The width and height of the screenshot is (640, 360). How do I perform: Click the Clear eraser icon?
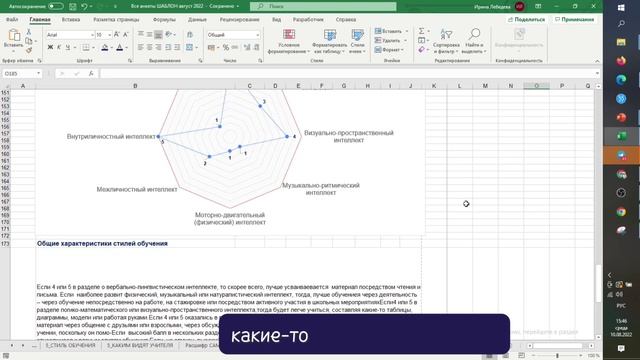(x=422, y=50)
